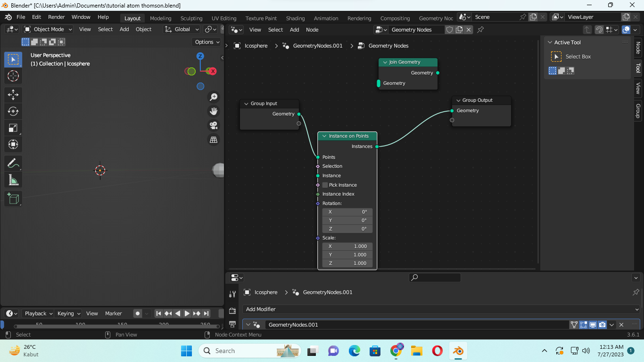Click the fake user shield icon
Image resolution: width=644 pixels, height=362 pixels.
tap(449, 30)
